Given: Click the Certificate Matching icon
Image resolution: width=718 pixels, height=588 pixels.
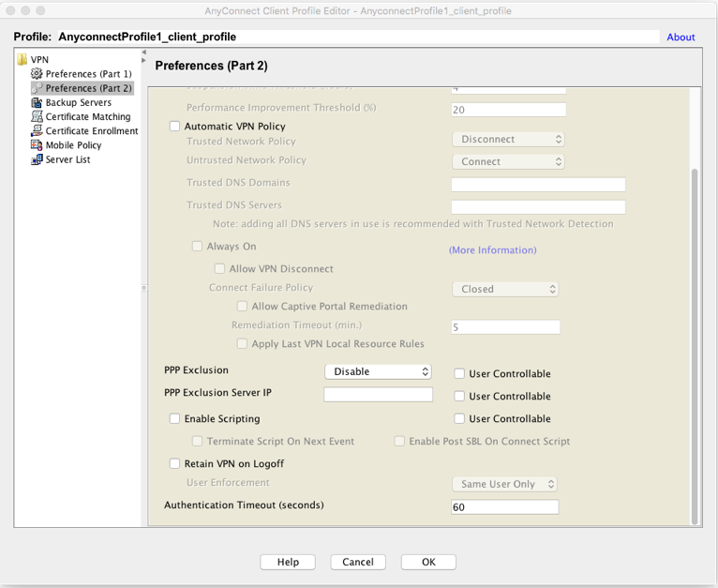Looking at the screenshot, I should (x=37, y=117).
